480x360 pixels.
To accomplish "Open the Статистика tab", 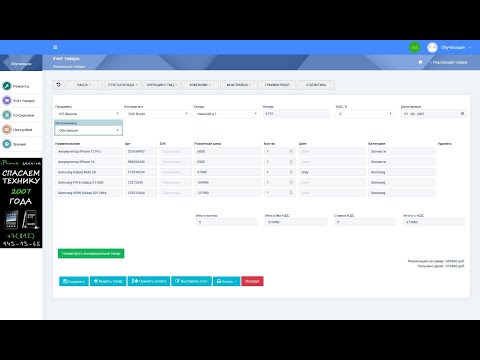I will pos(316,85).
